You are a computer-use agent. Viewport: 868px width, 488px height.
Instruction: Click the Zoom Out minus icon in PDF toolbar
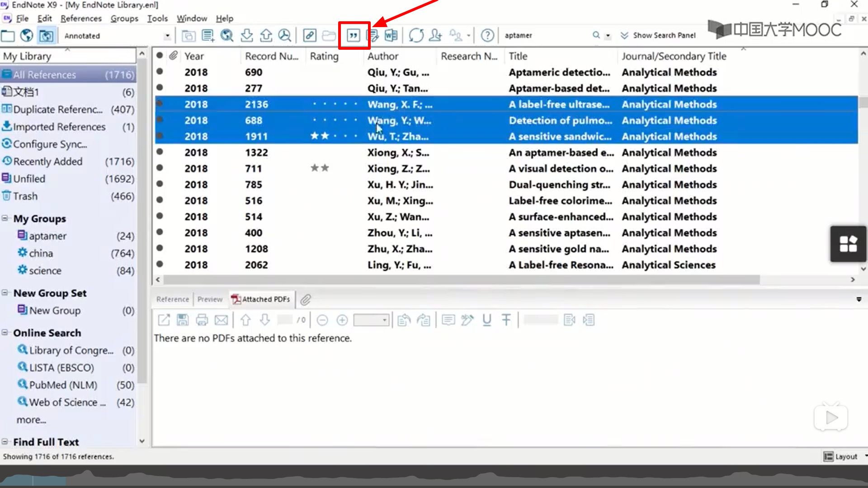322,320
